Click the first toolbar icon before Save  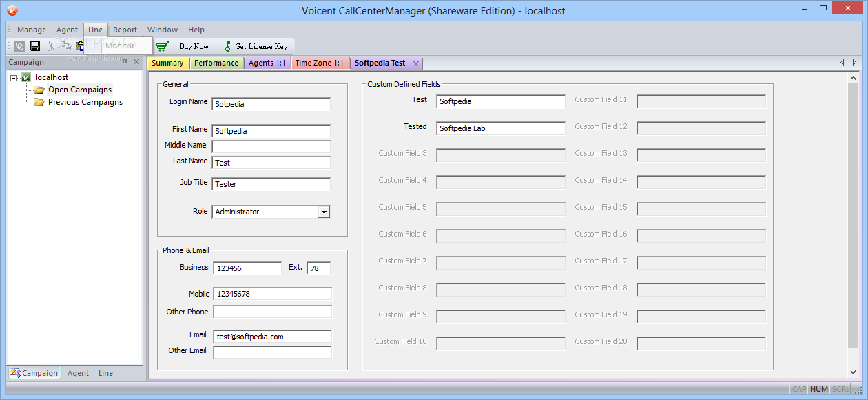pos(20,46)
